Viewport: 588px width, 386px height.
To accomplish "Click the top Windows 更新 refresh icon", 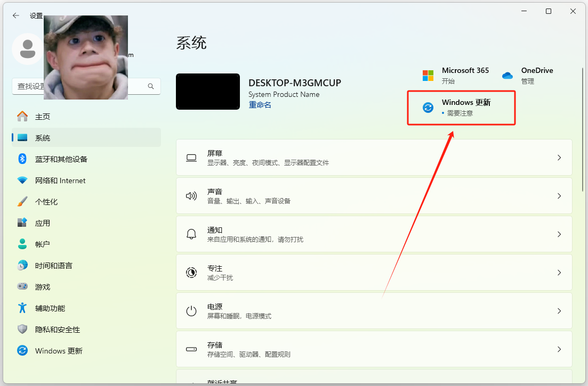I will click(x=428, y=108).
